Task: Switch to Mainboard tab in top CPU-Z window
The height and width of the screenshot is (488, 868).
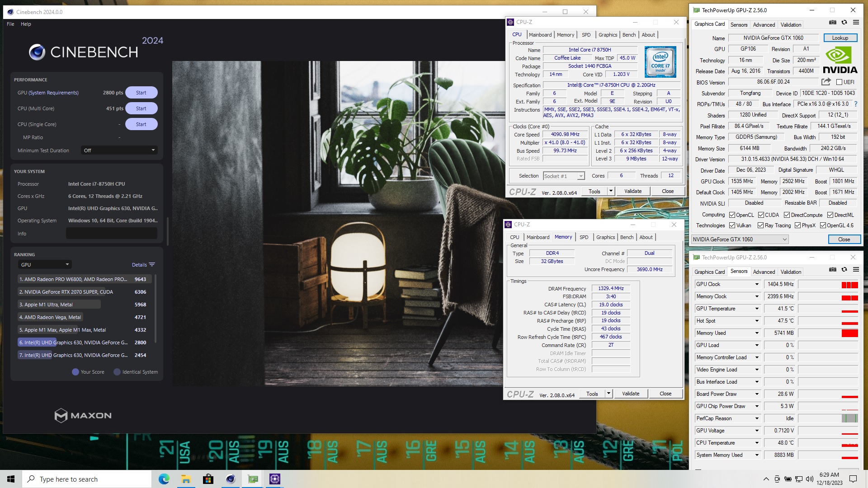Action: 540,35
